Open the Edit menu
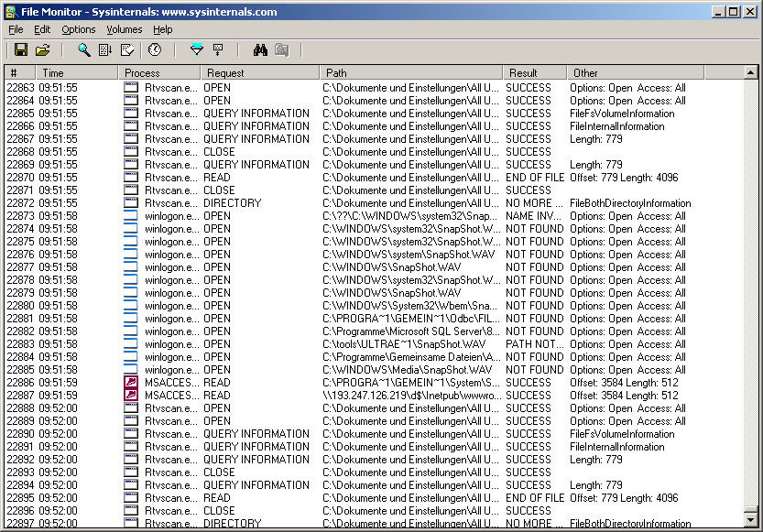The height and width of the screenshot is (532, 763). pos(42,29)
